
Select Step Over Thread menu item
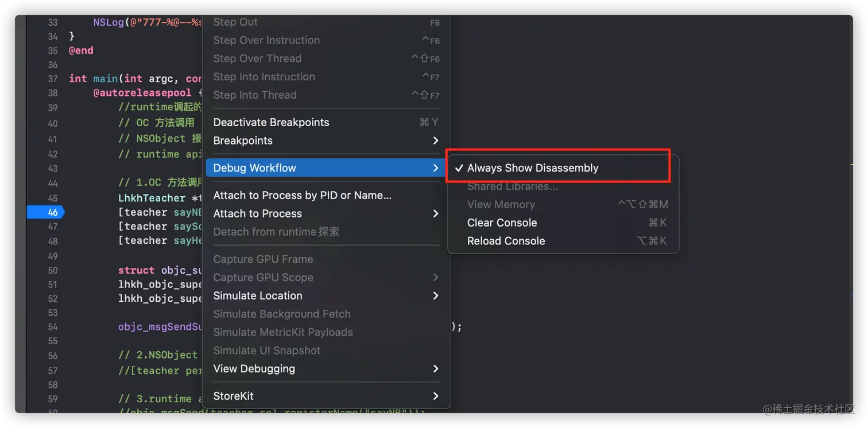(326, 59)
